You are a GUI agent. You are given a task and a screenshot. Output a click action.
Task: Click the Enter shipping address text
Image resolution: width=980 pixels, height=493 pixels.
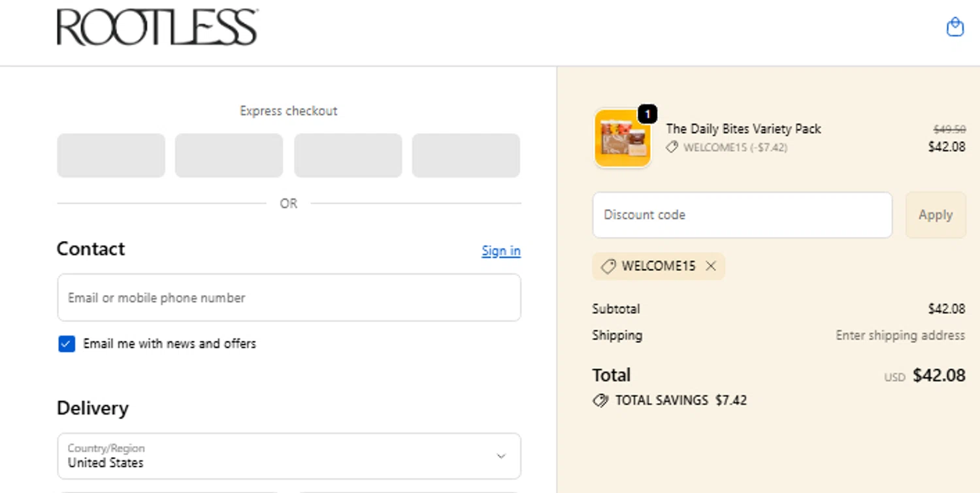[900, 335]
